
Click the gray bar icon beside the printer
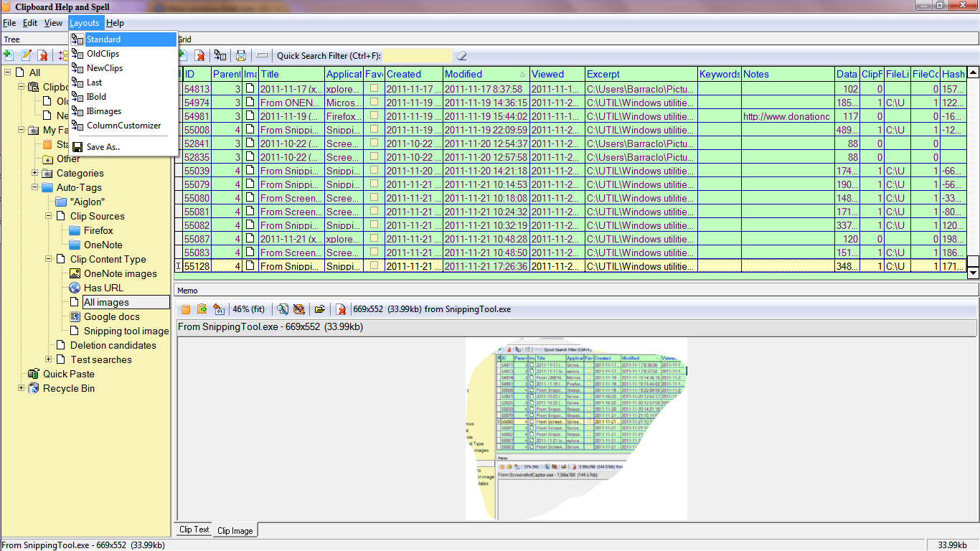coord(262,55)
